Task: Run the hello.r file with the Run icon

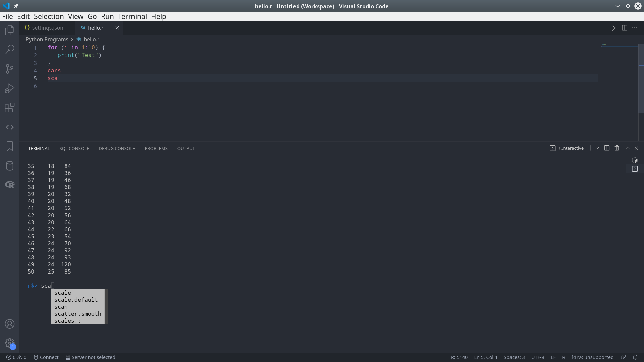Action: pos(614,28)
